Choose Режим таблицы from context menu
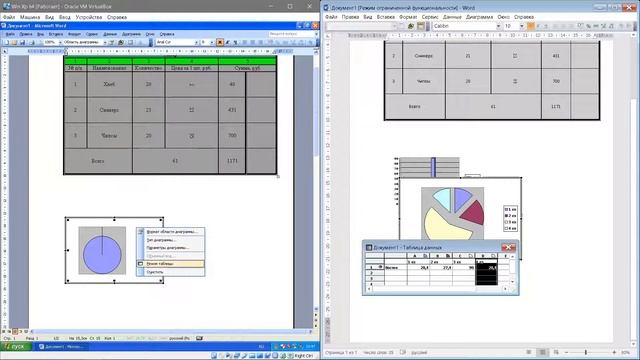Screen dimensions: 640x360 tap(171, 264)
